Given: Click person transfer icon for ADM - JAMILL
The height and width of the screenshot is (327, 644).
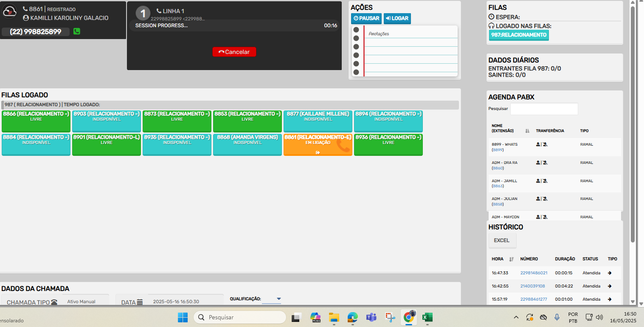Looking at the screenshot, I should (538, 181).
